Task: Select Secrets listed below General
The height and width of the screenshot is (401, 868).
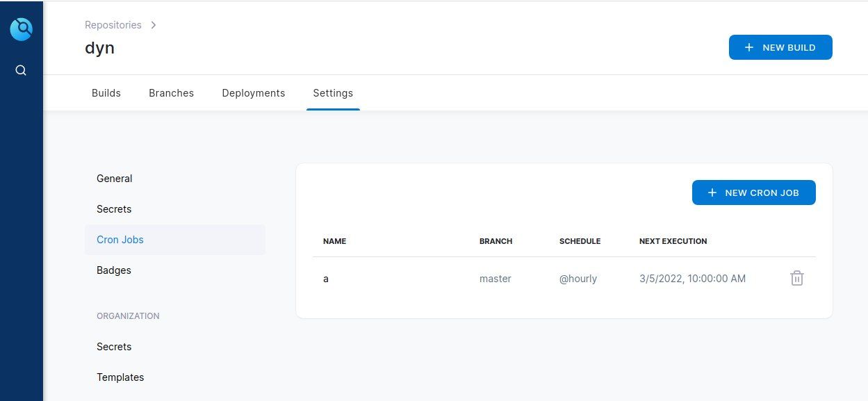Action: [x=114, y=209]
